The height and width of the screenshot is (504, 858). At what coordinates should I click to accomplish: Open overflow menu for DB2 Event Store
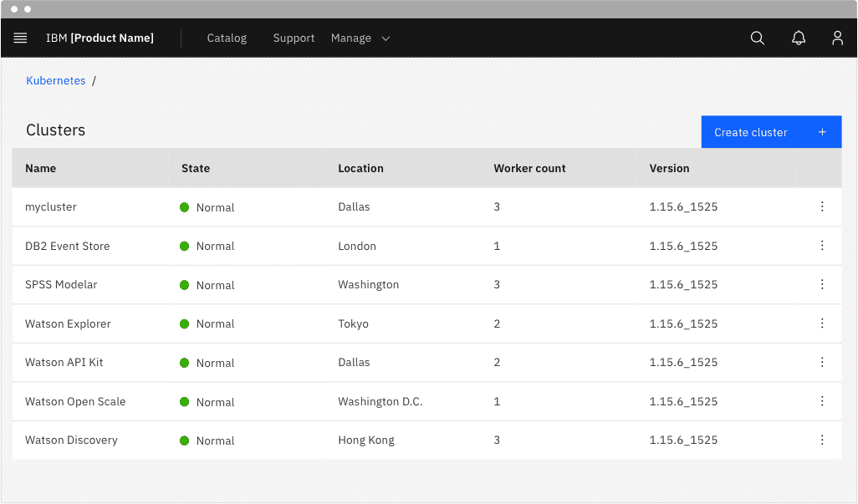(x=822, y=246)
